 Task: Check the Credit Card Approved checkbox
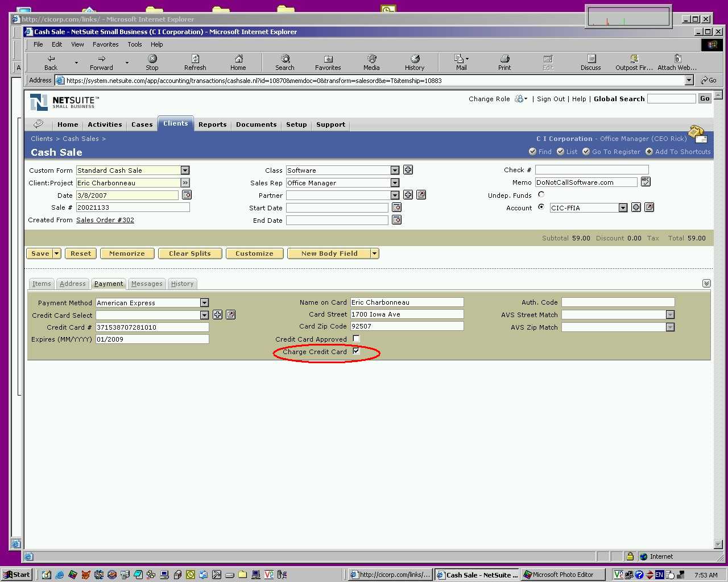356,339
